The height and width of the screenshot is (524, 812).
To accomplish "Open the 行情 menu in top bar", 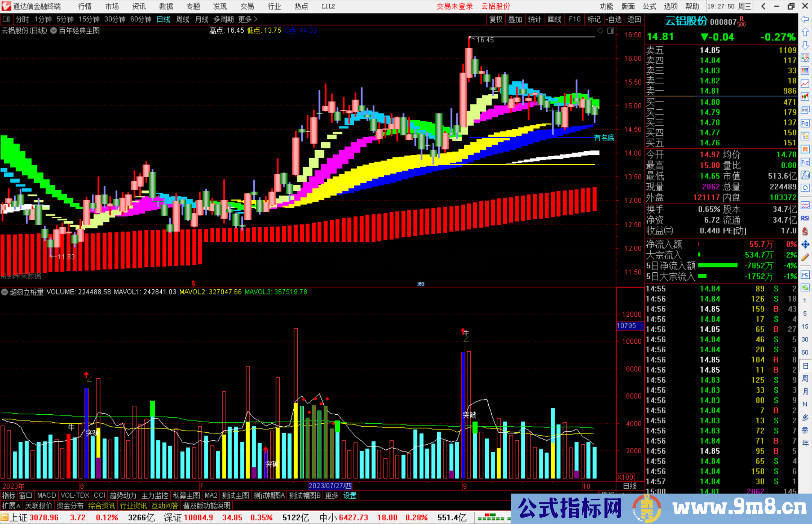I will tap(85, 6).
